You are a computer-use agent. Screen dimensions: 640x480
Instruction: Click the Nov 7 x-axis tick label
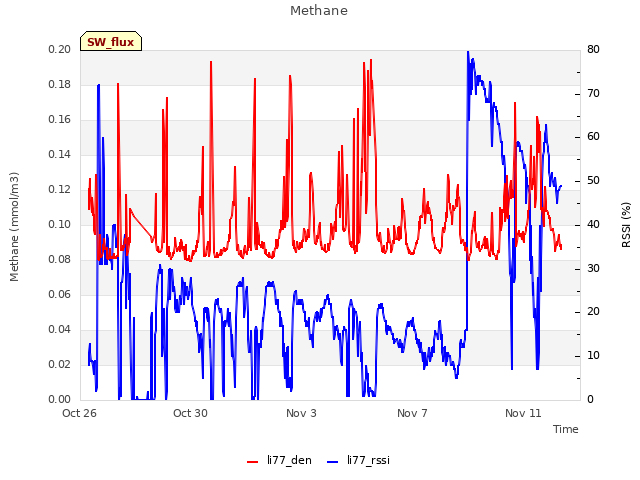click(x=412, y=413)
